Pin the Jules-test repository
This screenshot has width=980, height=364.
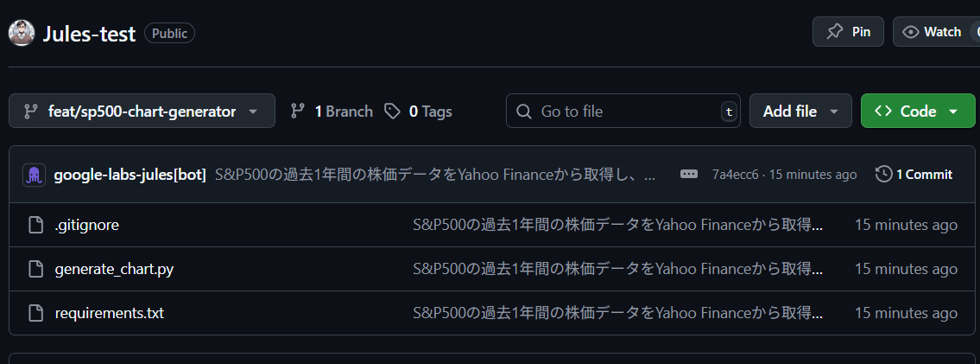click(848, 32)
